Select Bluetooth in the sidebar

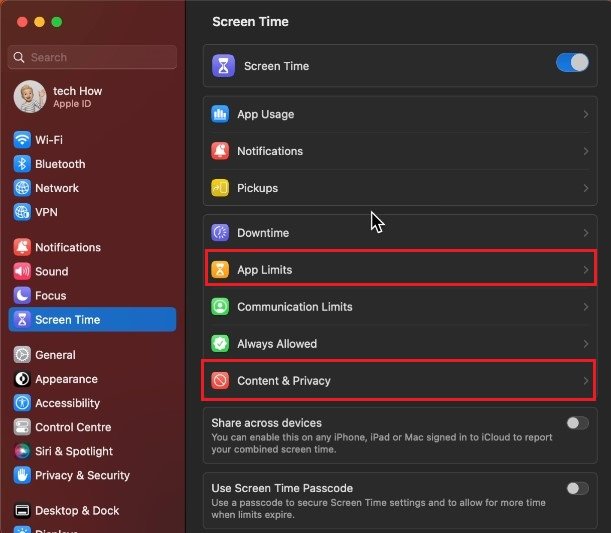coord(92,164)
